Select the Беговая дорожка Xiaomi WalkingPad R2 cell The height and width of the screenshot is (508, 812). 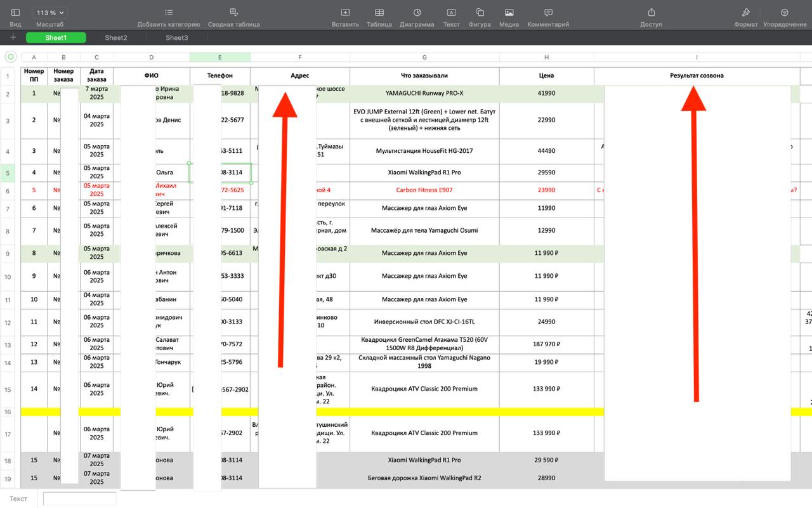tap(424, 478)
